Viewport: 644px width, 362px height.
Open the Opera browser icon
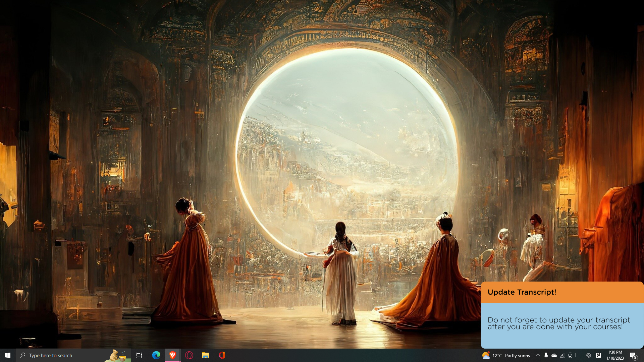pos(189,355)
